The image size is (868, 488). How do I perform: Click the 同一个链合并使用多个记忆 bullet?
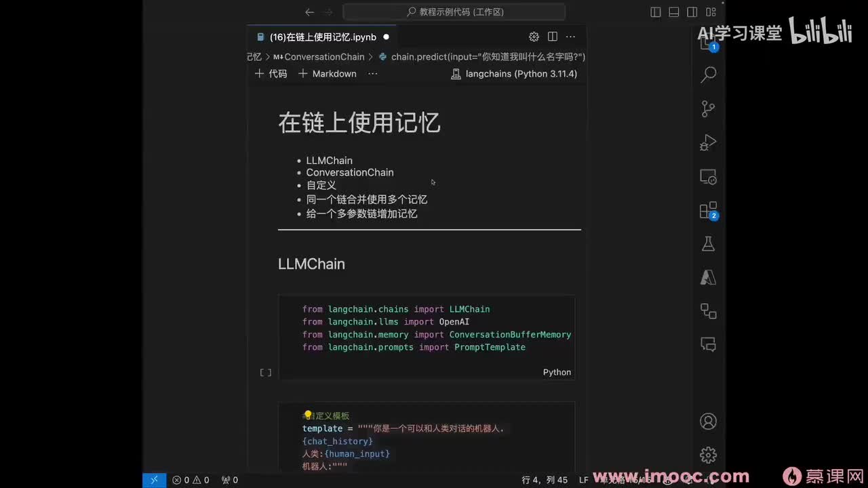point(367,199)
